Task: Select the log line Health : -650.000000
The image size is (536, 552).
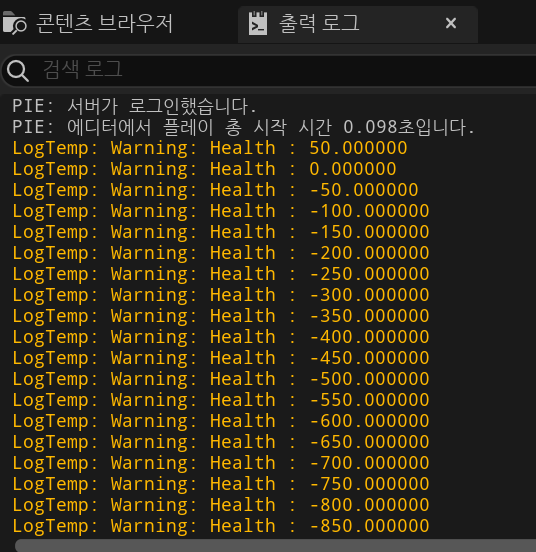Action: 221,442
